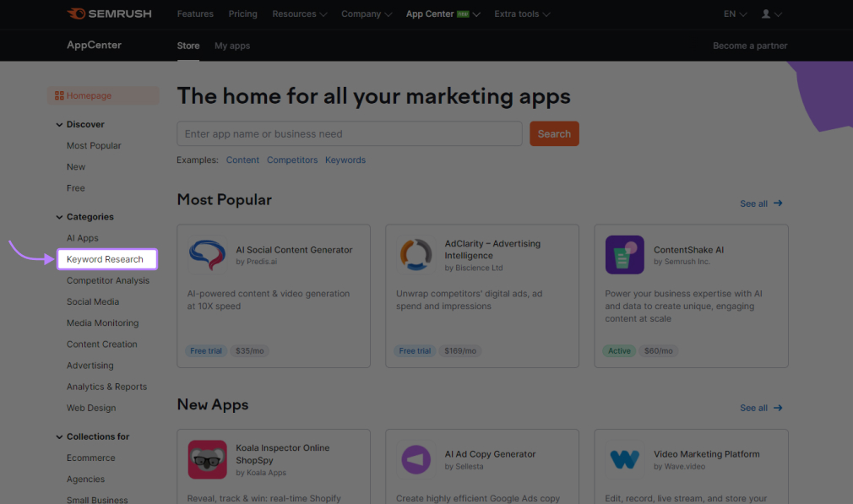Select the Media Monitoring category
This screenshot has width=853, height=504.
[x=103, y=323]
